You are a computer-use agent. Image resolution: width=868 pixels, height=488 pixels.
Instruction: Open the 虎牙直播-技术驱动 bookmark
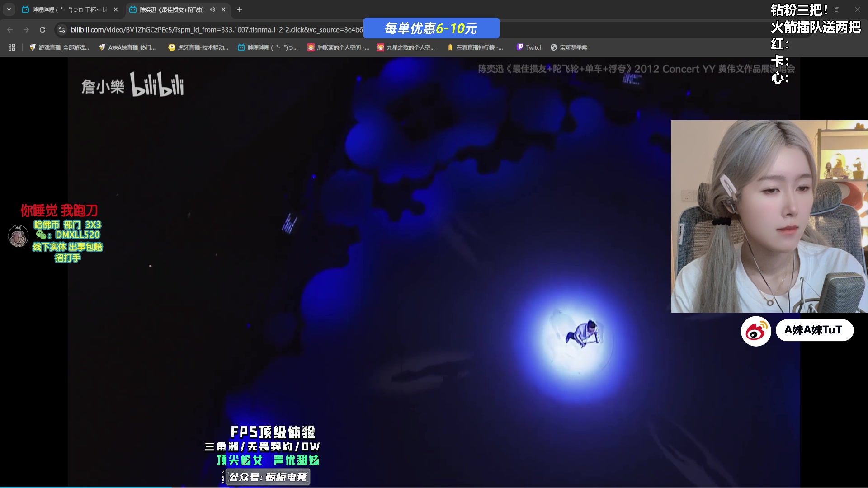[198, 47]
